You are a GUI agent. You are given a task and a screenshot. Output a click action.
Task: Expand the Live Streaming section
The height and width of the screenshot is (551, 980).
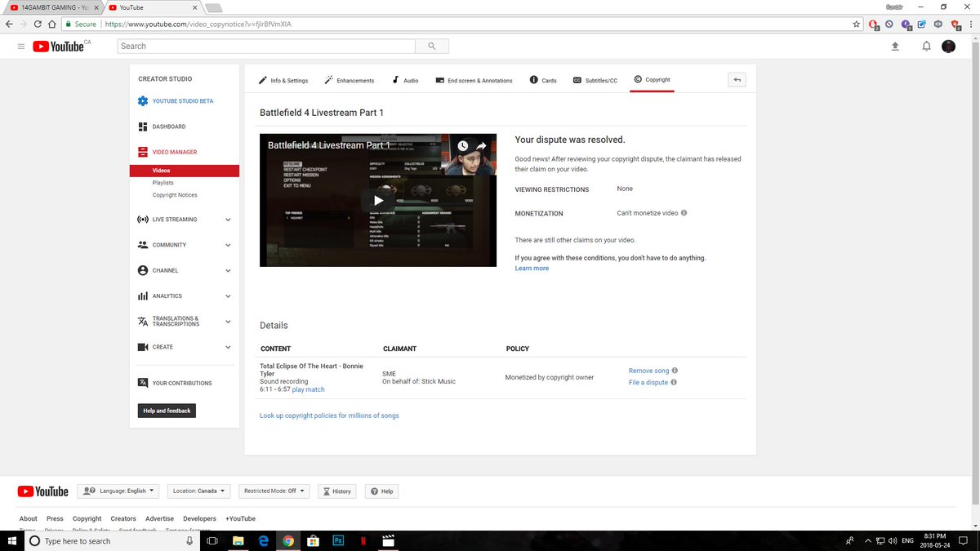[x=228, y=220]
